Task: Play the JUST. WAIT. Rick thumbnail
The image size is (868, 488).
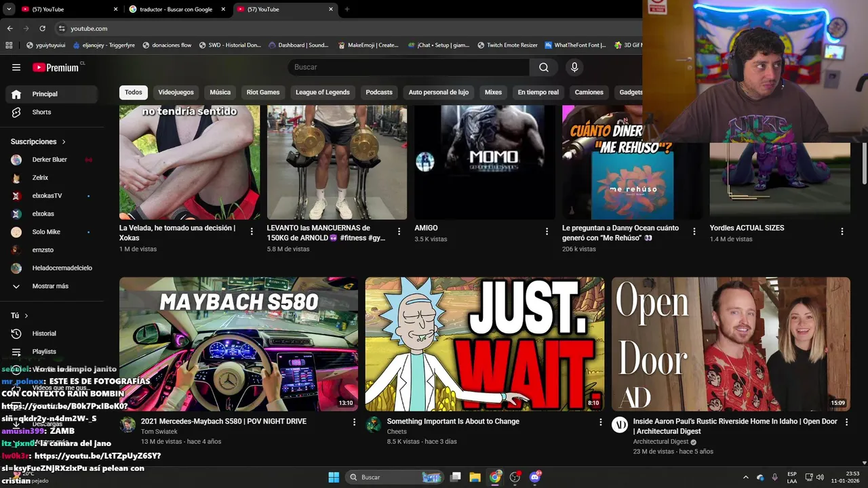Action: pyautogui.click(x=485, y=344)
